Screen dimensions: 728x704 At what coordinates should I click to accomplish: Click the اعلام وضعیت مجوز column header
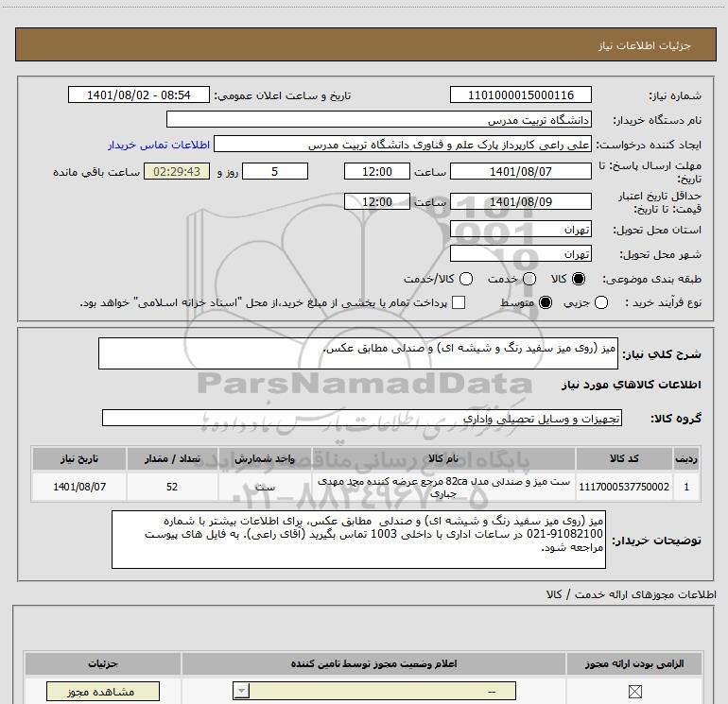[x=373, y=663]
